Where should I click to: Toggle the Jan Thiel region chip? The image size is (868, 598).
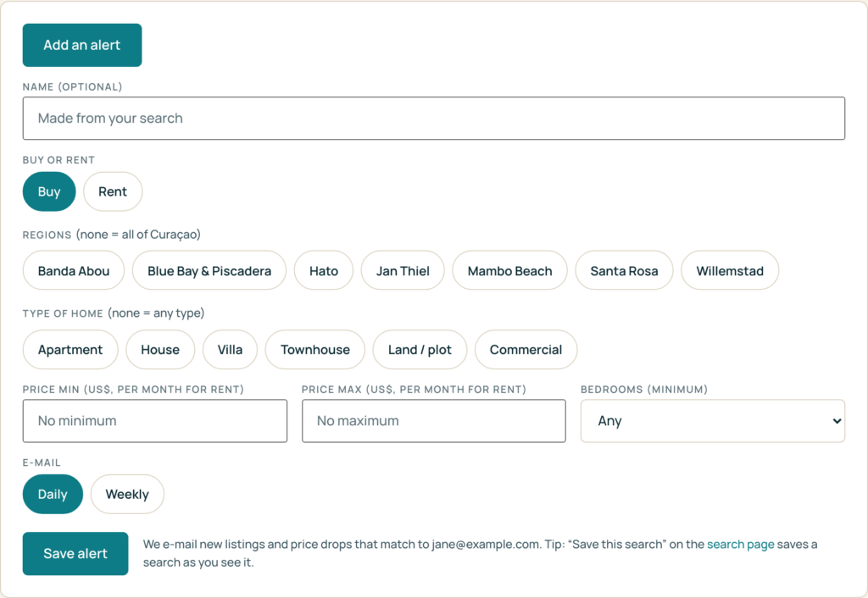tap(403, 270)
